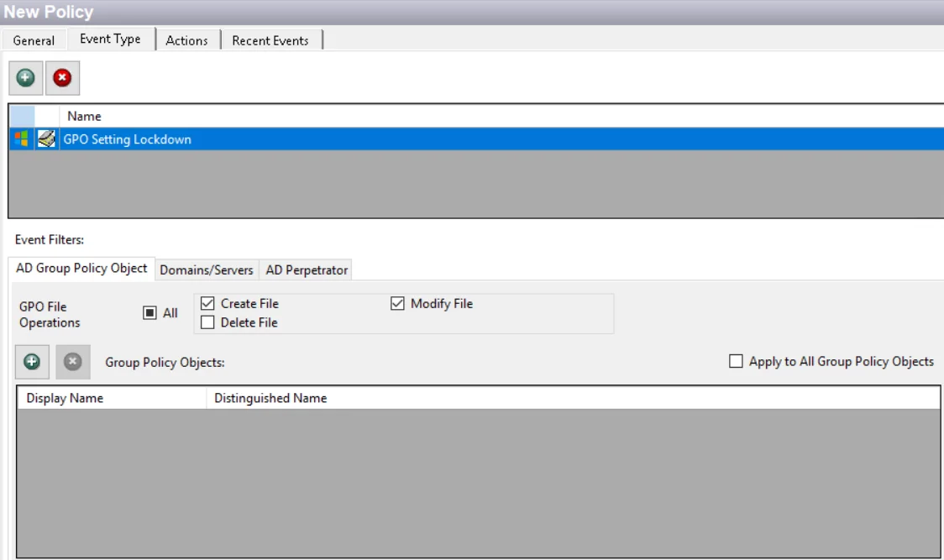Enable Apply to All Group Policy Objects

point(736,361)
